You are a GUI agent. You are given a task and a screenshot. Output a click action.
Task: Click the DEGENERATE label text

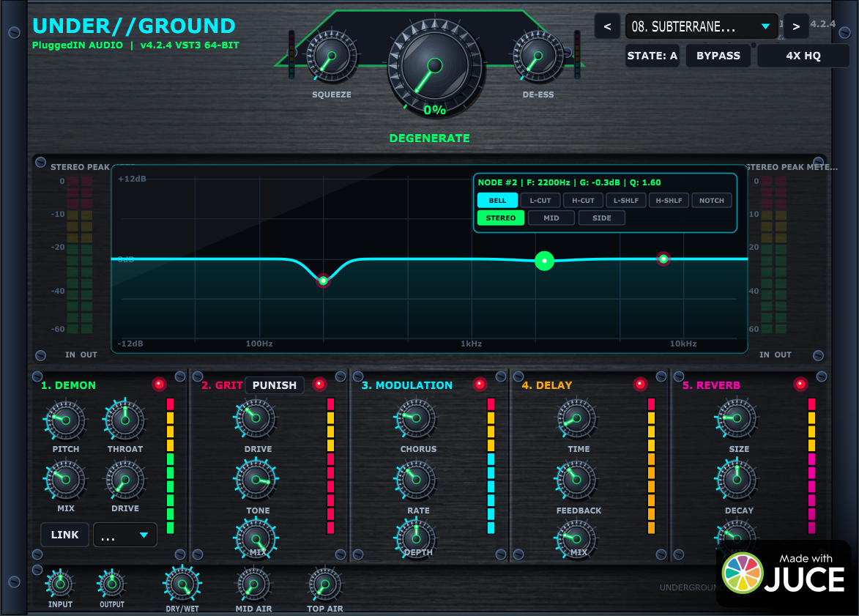[429, 138]
